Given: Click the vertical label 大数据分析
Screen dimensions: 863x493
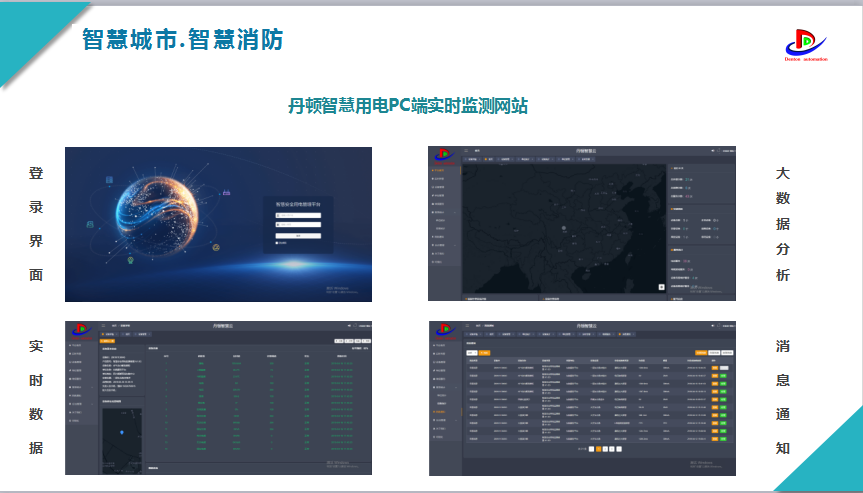Looking at the screenshot, I should tap(783, 223).
